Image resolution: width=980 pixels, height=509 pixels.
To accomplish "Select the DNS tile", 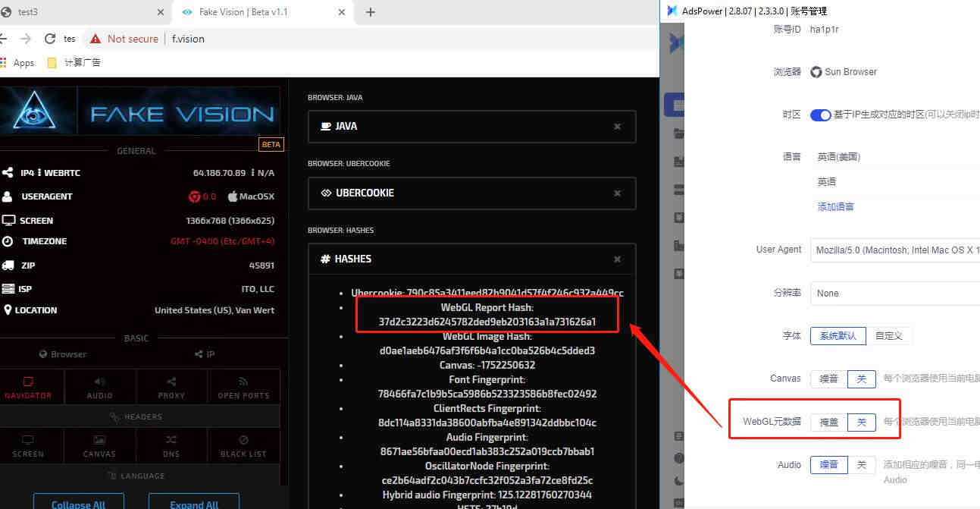I will pyautogui.click(x=171, y=445).
